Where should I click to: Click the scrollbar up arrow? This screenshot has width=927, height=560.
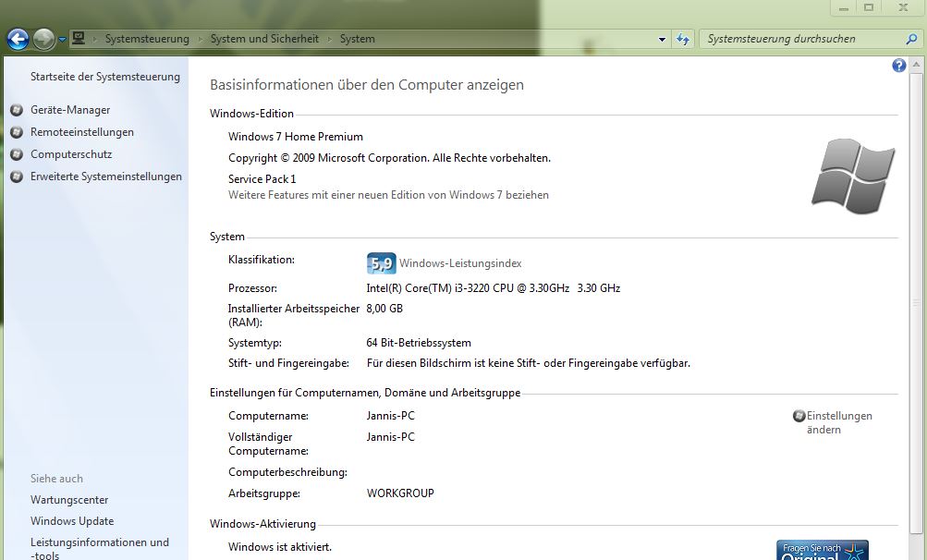pyautogui.click(x=916, y=64)
